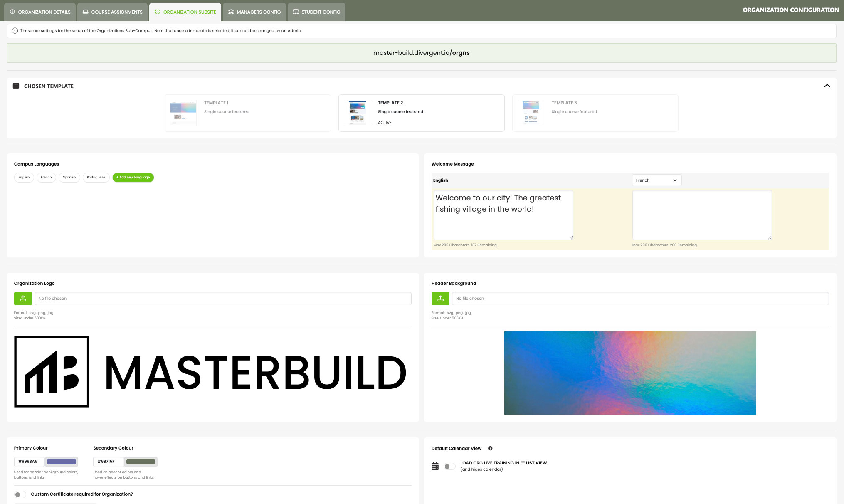The height and width of the screenshot is (504, 844).
Task: Click the upload icon for Organization Logo
Action: pos(23,298)
